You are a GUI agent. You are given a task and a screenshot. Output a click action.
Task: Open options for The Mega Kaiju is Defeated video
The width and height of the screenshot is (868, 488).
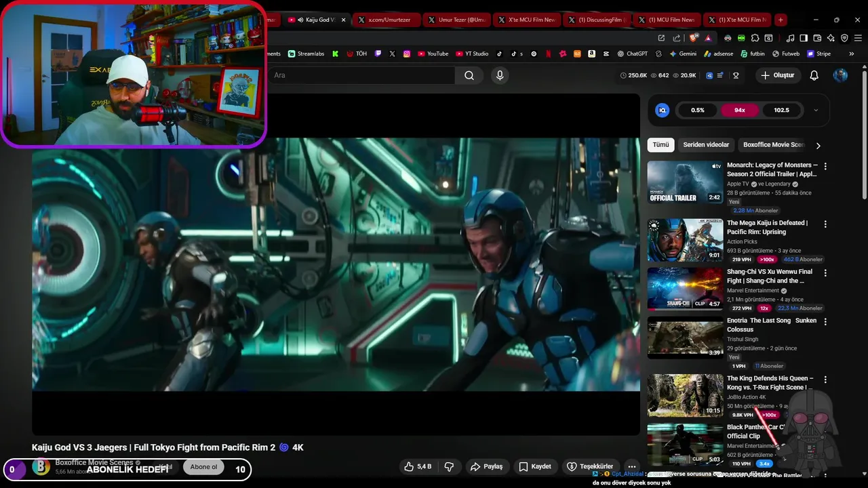825,224
